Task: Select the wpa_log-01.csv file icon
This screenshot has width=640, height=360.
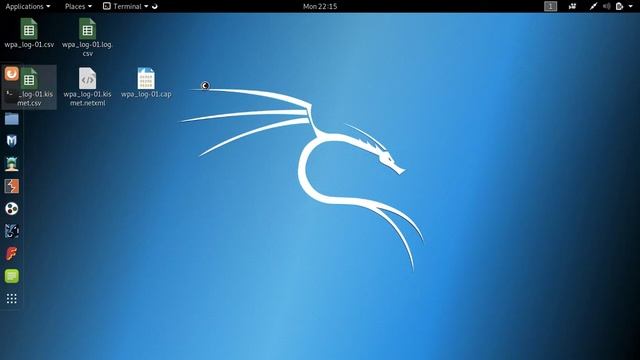Action: point(29,29)
